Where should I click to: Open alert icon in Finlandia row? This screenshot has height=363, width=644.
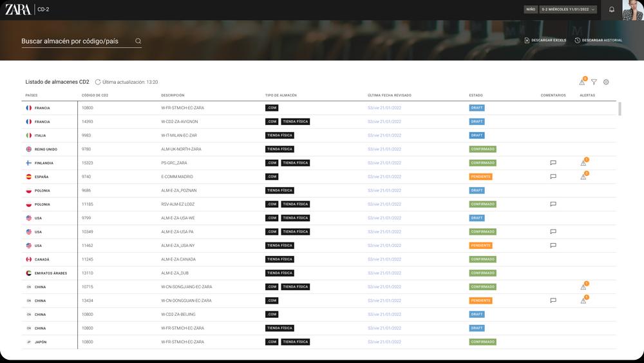[583, 162]
